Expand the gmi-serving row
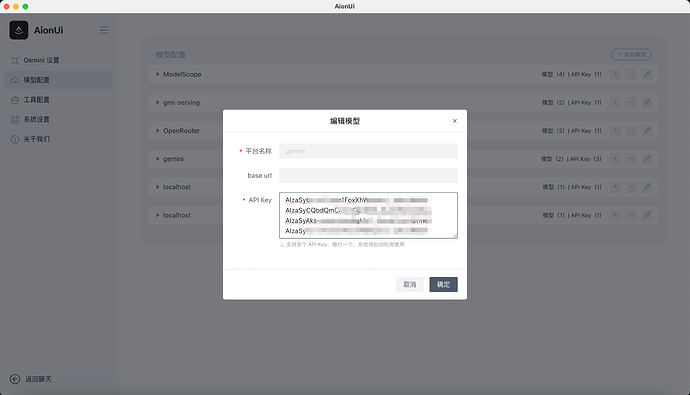 (x=157, y=102)
